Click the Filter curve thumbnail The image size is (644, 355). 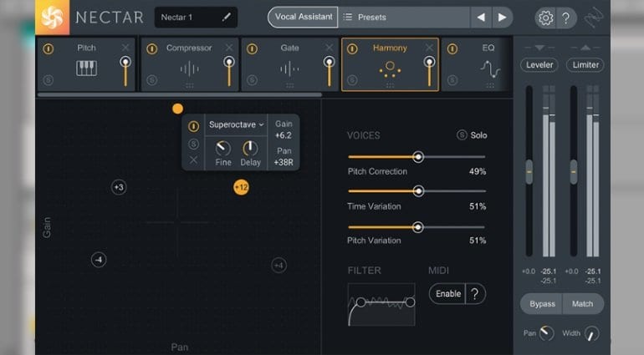[x=381, y=305]
